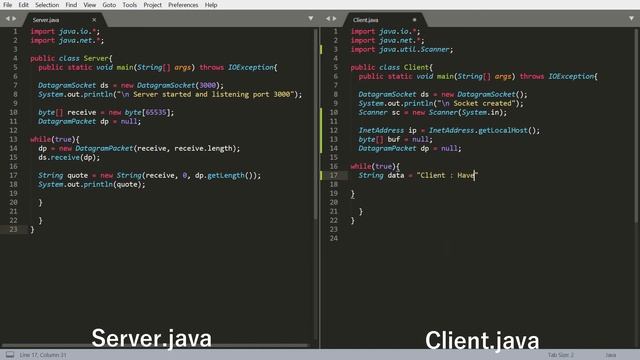The width and height of the screenshot is (640, 360).
Task: Go to next tab in left pane
Action: (x=14, y=18)
